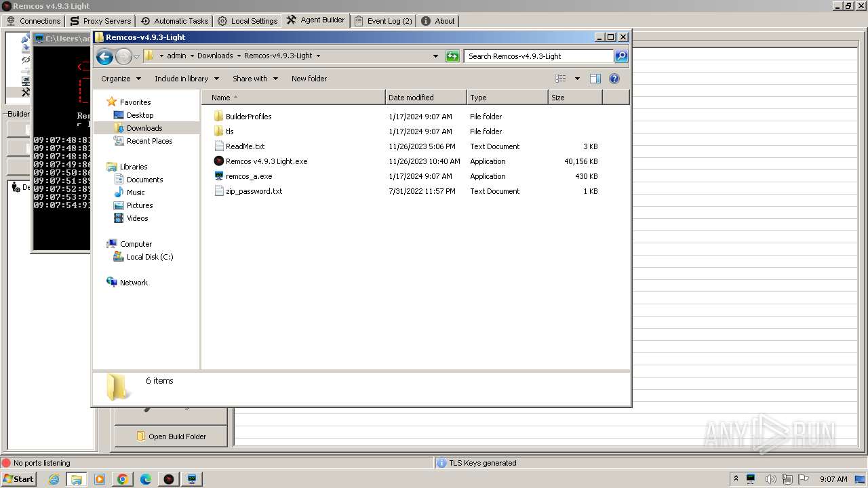
Task: Click the Open Build Folder button
Action: (x=171, y=436)
